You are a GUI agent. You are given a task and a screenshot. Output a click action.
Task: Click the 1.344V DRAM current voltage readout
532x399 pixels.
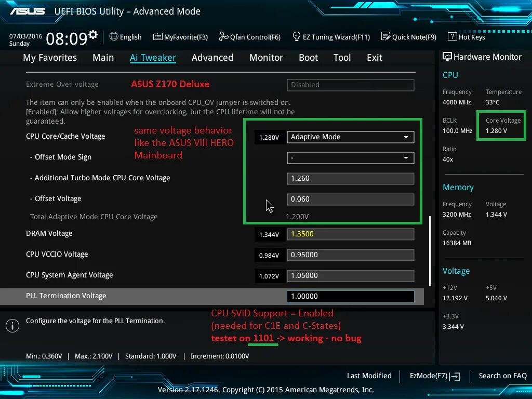[x=269, y=235]
